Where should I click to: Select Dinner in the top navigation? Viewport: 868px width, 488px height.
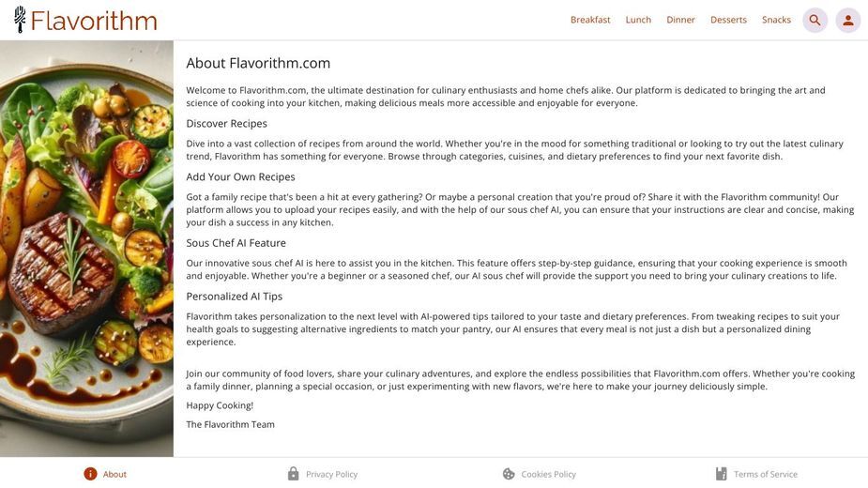(680, 20)
